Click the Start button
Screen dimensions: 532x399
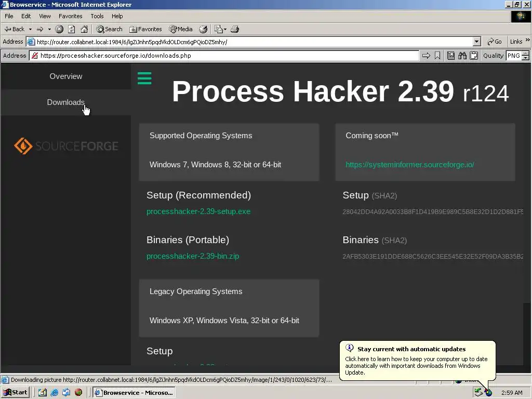15,393
